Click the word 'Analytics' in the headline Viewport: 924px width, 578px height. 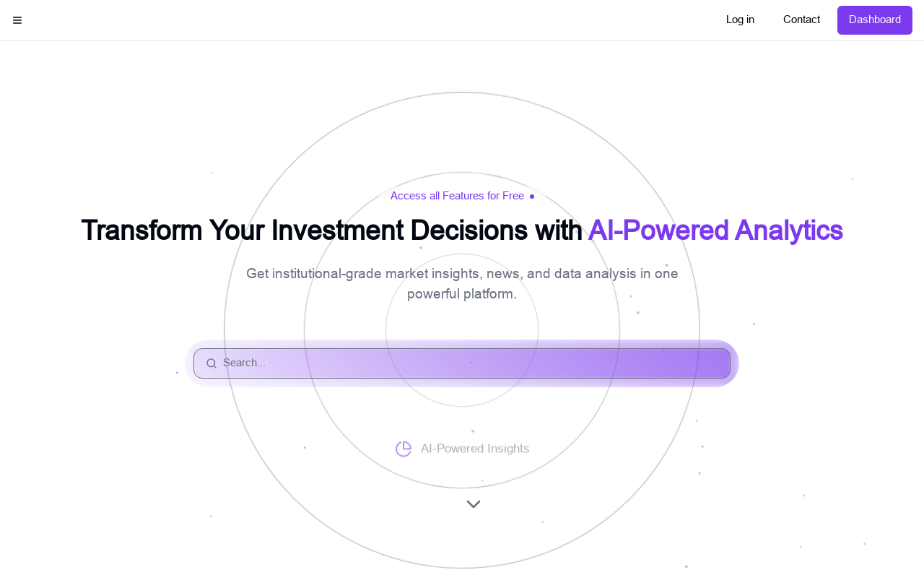(788, 230)
